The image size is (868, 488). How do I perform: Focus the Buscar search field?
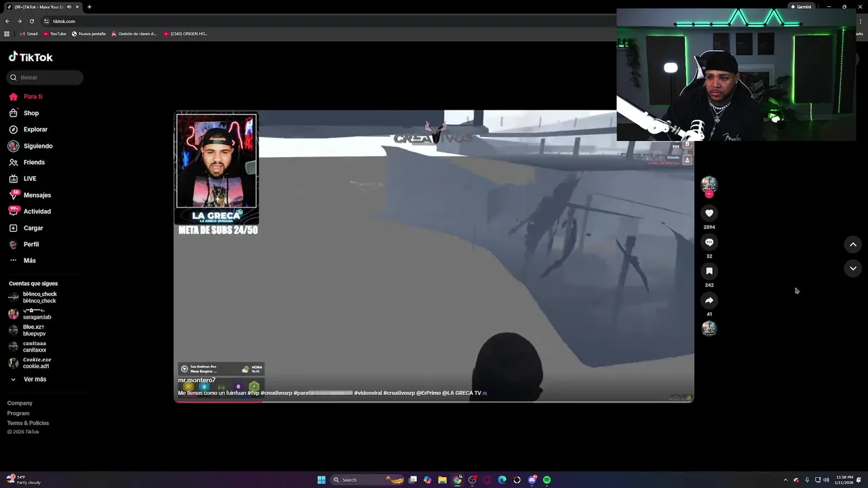pyautogui.click(x=45, y=77)
